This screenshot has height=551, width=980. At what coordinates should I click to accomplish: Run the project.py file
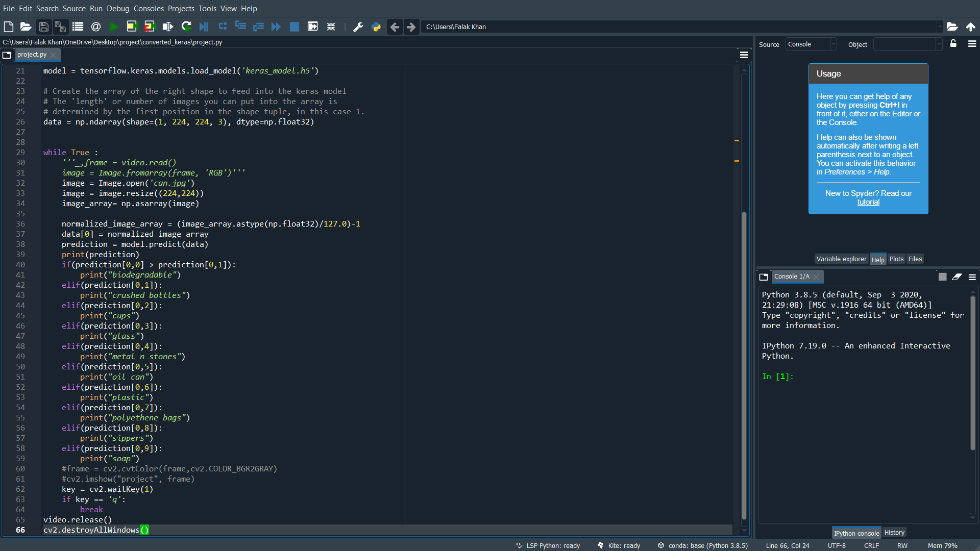[113, 27]
